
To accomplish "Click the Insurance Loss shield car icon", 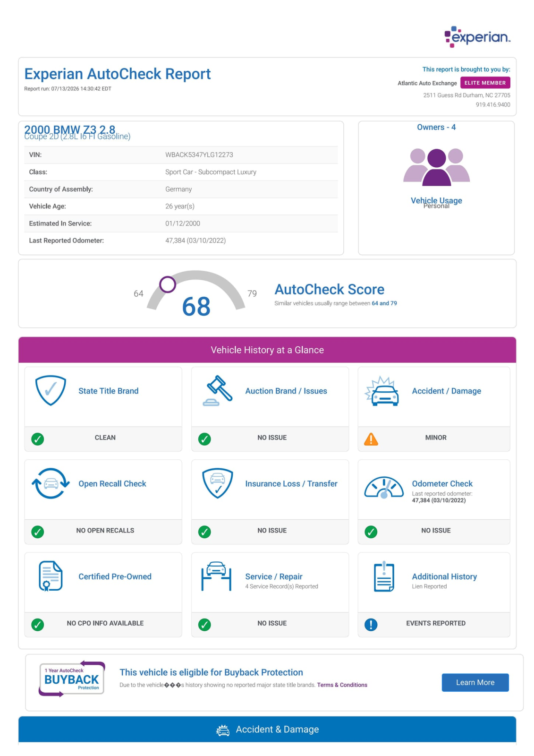I will click(217, 483).
